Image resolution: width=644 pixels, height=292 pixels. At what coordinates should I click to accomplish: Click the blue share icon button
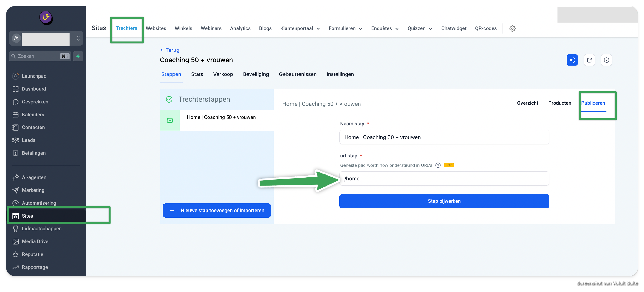click(x=572, y=60)
